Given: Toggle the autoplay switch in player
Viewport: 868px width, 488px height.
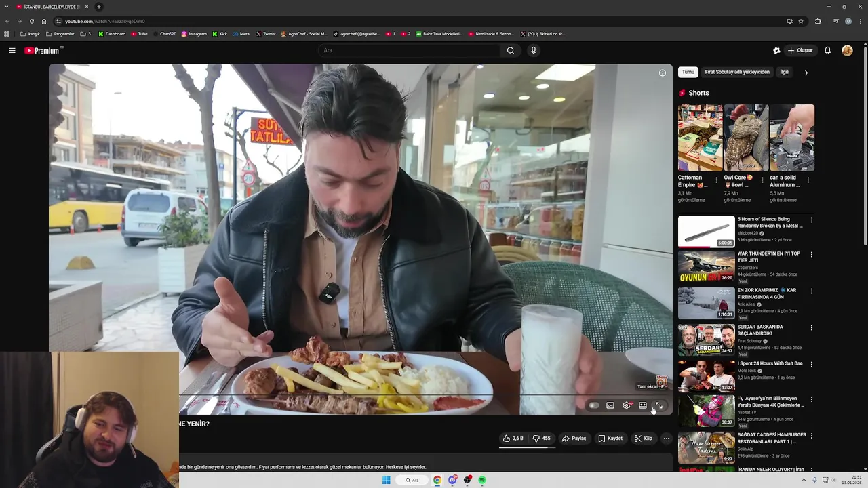Looking at the screenshot, I should (x=593, y=405).
